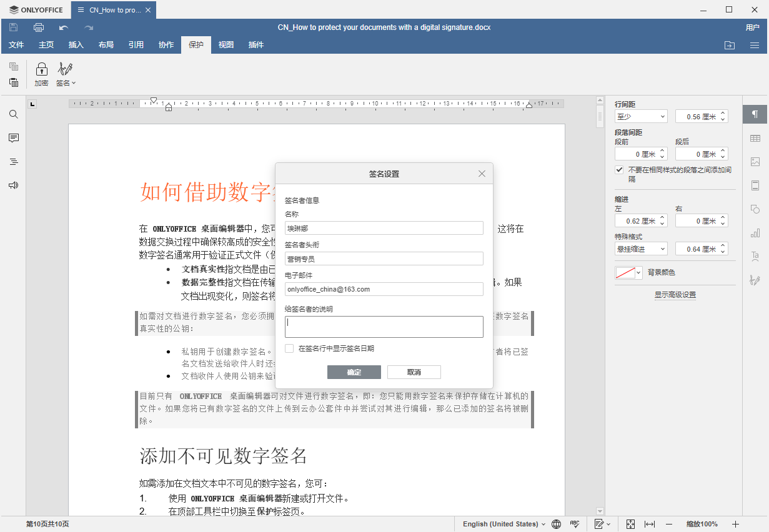769x532 pixels.
Task: Click the 加密 lock icon
Action: click(41, 69)
